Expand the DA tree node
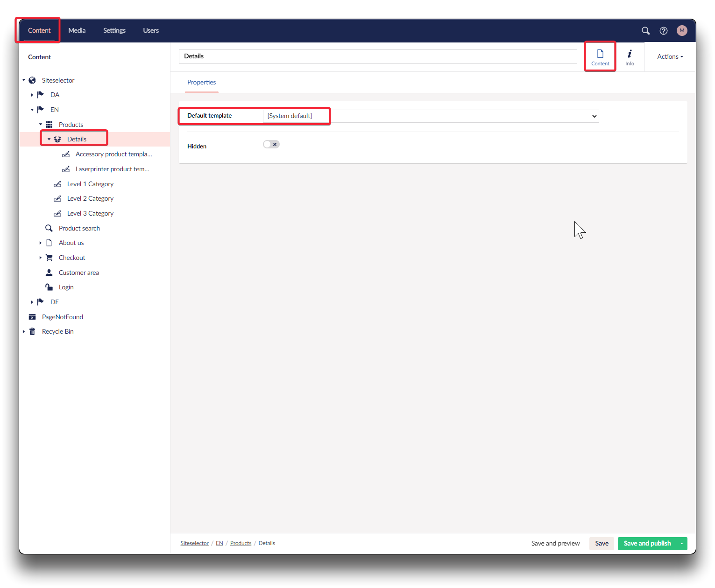Image resolution: width=715 pixels, height=588 pixels. (x=32, y=95)
